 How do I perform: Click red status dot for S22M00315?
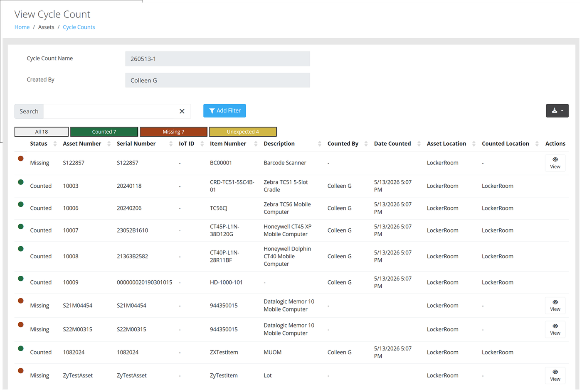point(21,325)
